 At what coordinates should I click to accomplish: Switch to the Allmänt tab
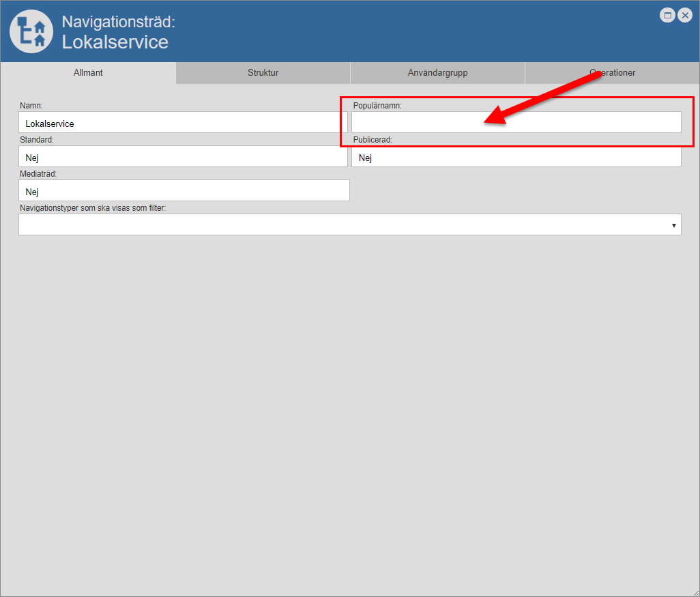coord(88,73)
